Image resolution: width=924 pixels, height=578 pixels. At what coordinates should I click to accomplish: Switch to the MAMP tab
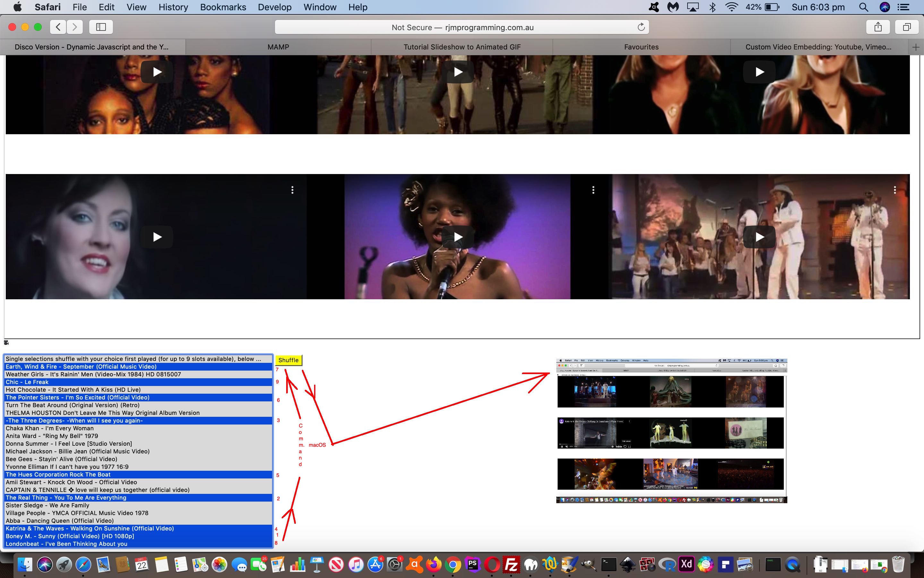pyautogui.click(x=278, y=47)
